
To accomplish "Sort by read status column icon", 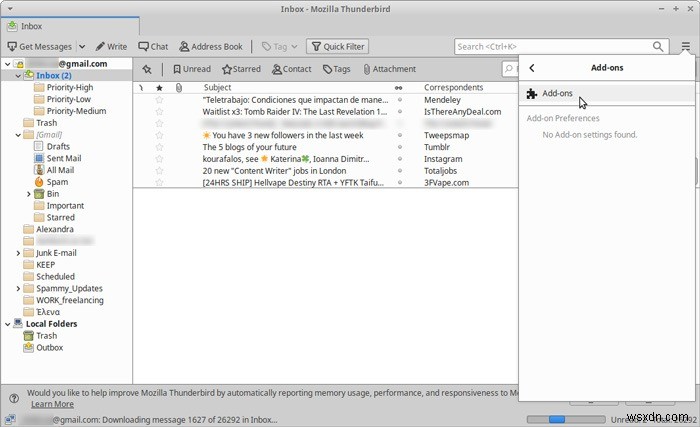I will click(399, 88).
